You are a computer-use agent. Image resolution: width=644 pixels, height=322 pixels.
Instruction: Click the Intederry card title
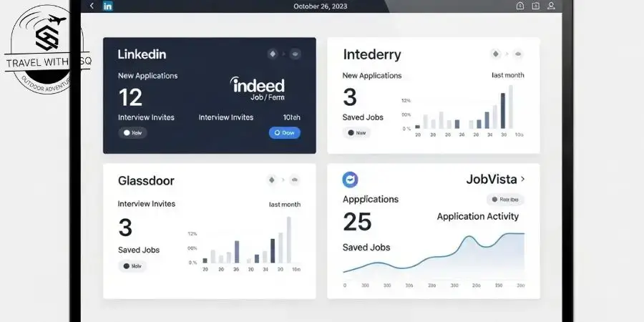click(372, 54)
